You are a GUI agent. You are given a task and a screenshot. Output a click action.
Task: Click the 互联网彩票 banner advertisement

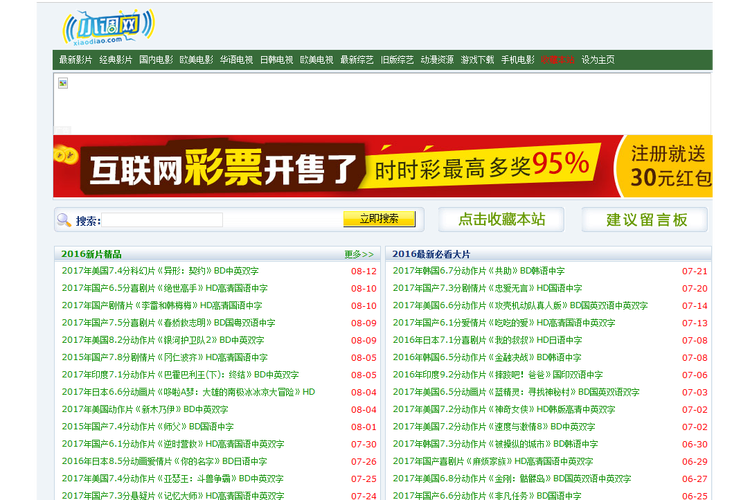coord(383,166)
